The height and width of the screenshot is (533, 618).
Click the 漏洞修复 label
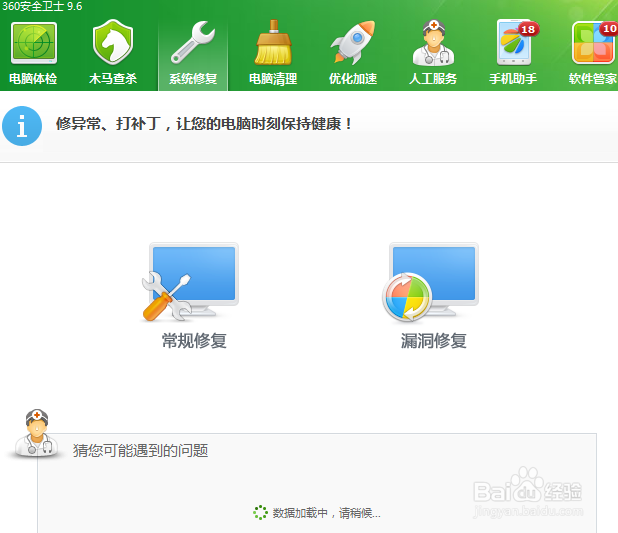click(434, 341)
